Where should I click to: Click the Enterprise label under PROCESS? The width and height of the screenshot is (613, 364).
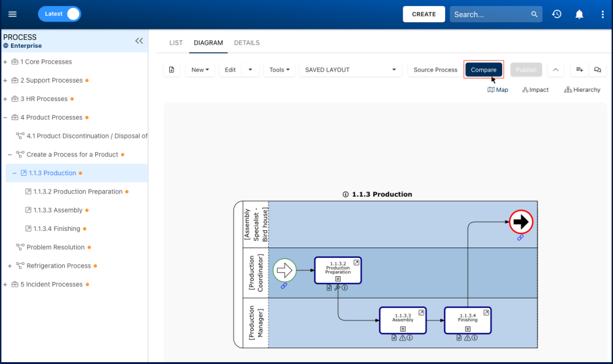pos(26,46)
